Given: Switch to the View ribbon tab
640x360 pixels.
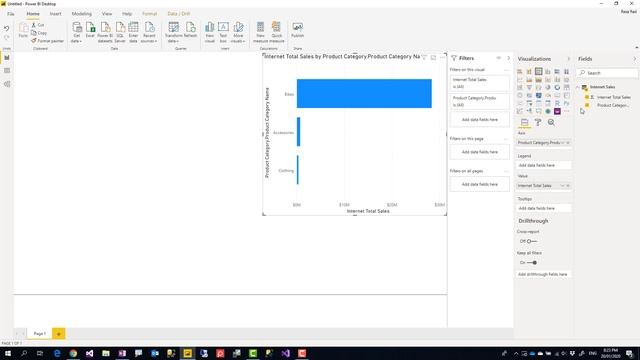Looking at the screenshot, I should 107,14.
